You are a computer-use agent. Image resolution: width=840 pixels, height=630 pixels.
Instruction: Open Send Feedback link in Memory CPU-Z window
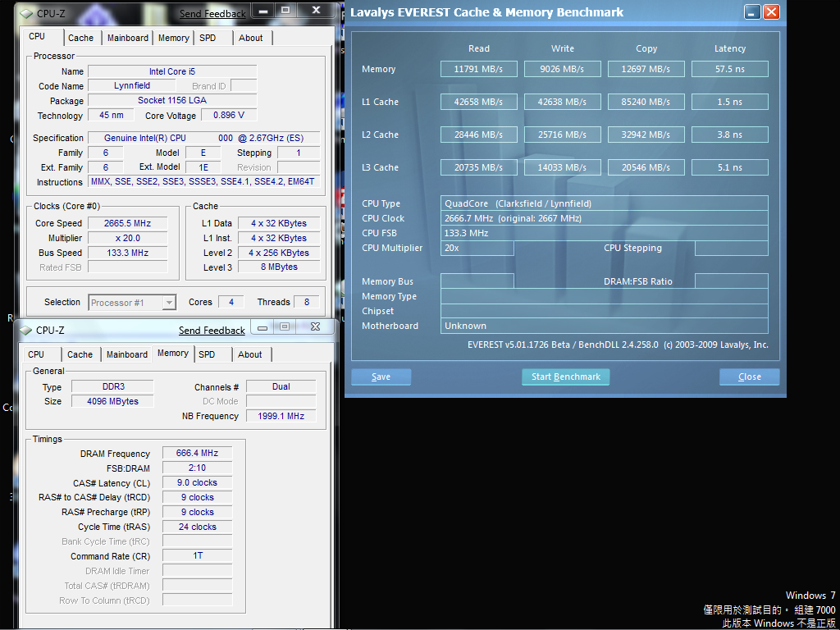click(212, 331)
